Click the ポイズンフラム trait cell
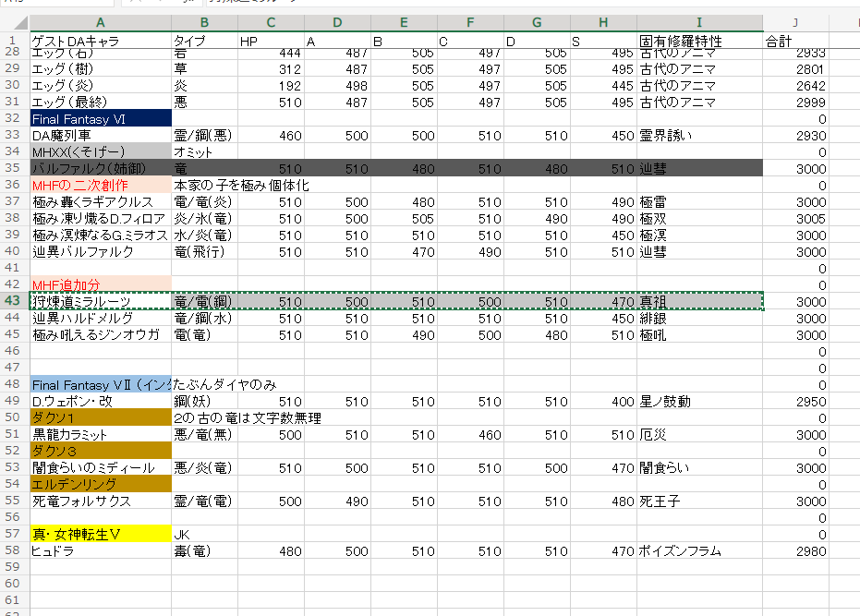The width and height of the screenshot is (860, 616). pyautogui.click(x=699, y=550)
